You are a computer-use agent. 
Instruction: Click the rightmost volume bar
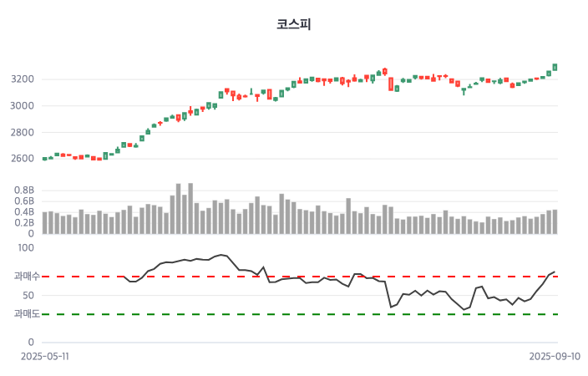[555, 221]
